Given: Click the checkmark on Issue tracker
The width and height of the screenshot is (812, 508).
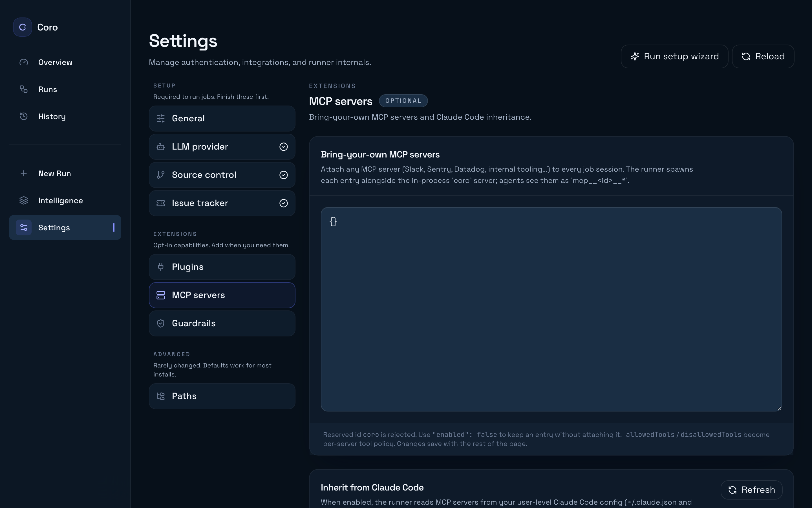Looking at the screenshot, I should (x=284, y=203).
